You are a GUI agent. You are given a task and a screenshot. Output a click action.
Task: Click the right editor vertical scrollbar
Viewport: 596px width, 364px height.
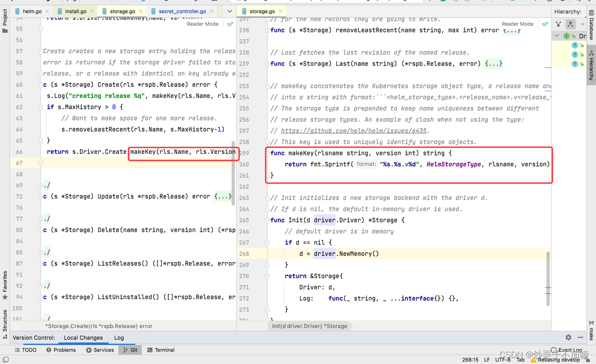548,279
